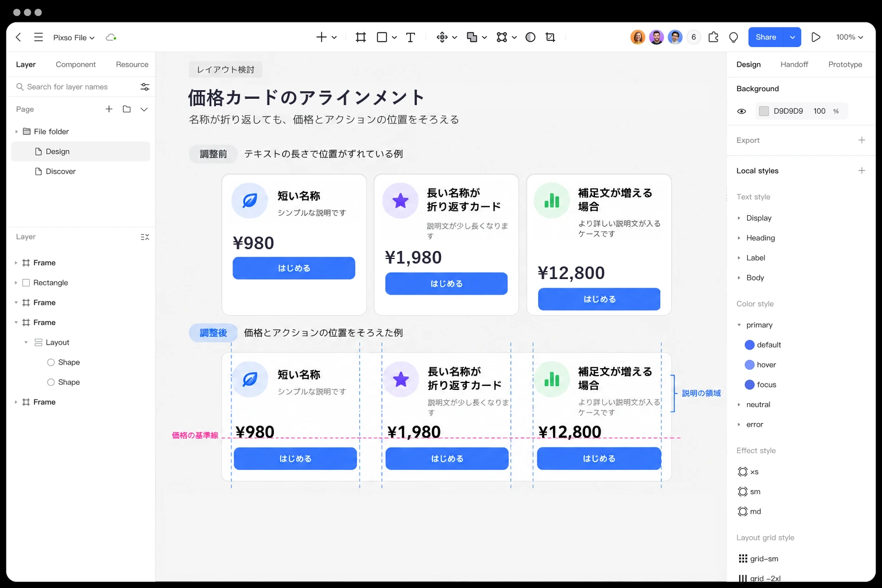Image resolution: width=882 pixels, height=588 pixels.
Task: Select the Rectangle shape tool
Action: (x=382, y=37)
